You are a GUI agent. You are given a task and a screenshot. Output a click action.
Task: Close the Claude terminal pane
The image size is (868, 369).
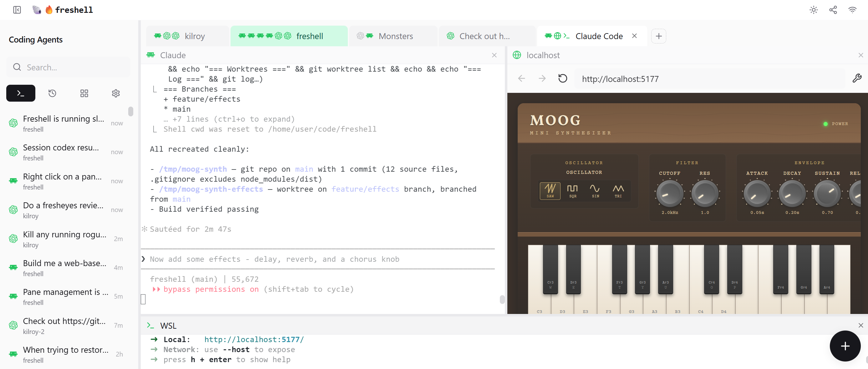(494, 55)
